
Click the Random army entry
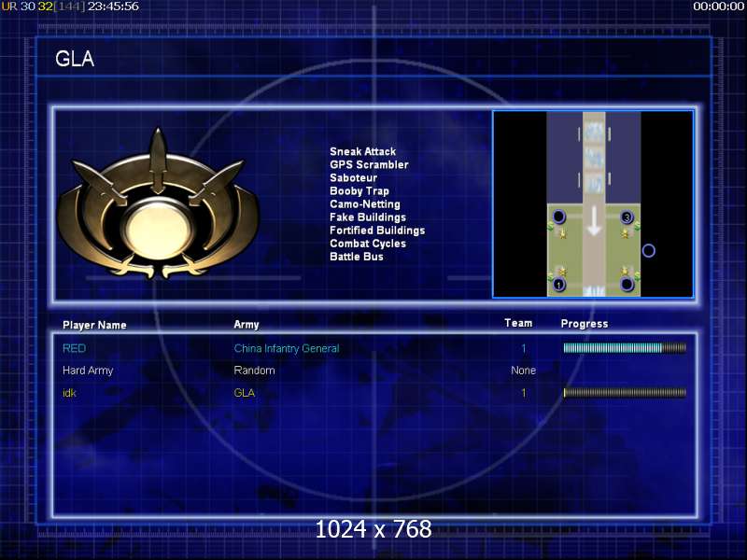(254, 371)
